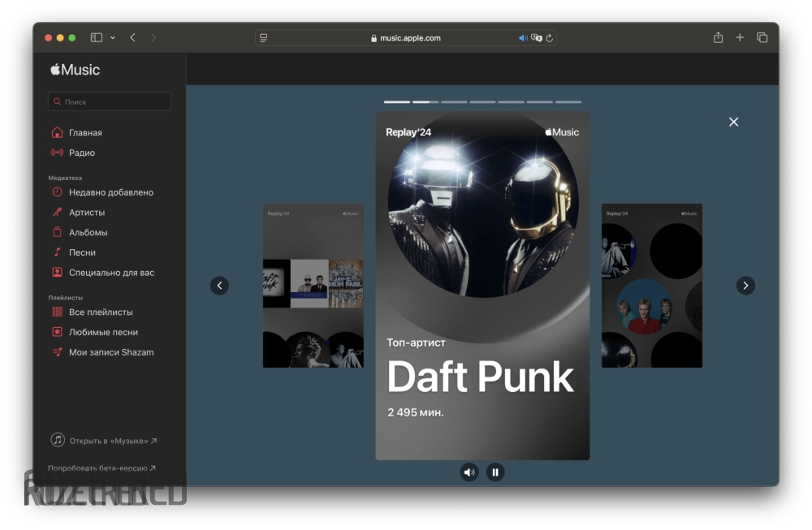Go to previous Replay slide arrow
Image resolution: width=812 pixels, height=530 pixels.
click(219, 286)
